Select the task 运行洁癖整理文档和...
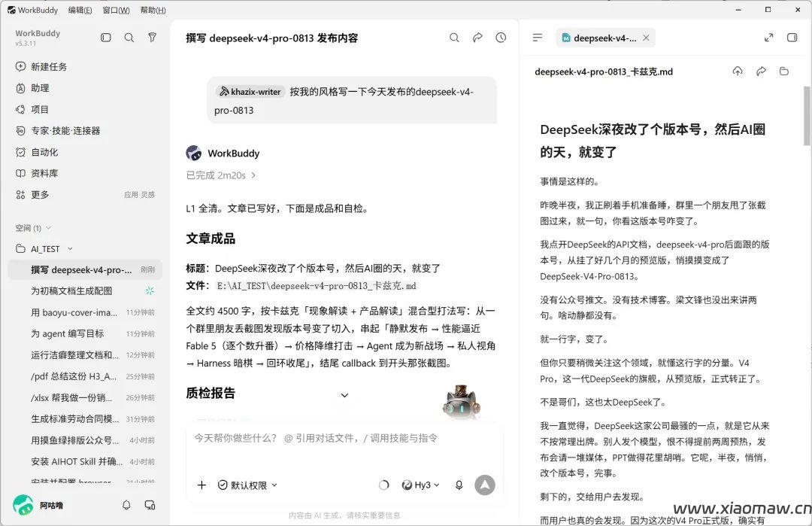This screenshot has height=526, width=812. tap(85, 355)
